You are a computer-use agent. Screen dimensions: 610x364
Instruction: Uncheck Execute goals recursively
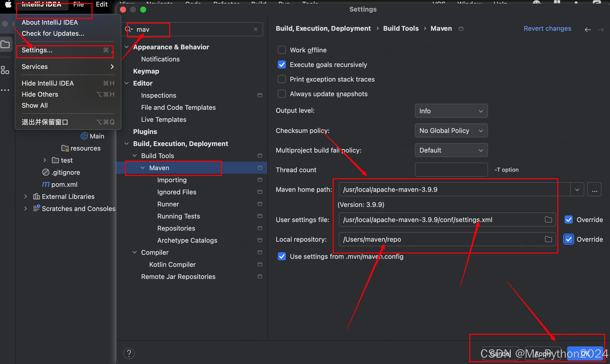(x=282, y=64)
